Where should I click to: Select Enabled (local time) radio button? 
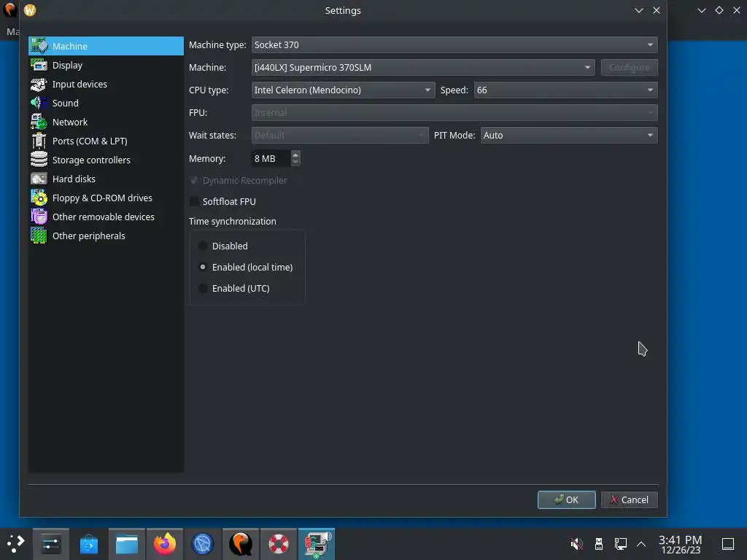pyautogui.click(x=203, y=267)
